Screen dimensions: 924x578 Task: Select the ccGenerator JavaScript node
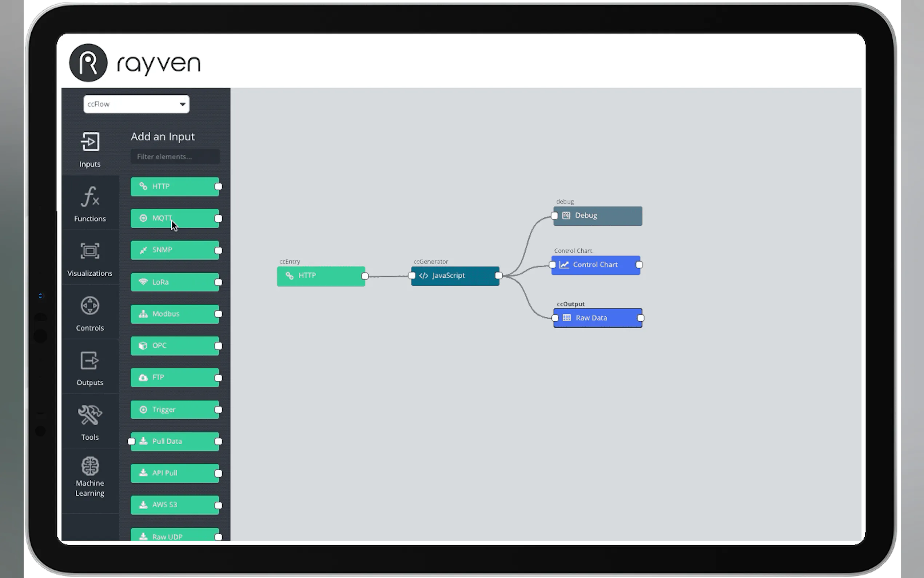click(x=455, y=276)
